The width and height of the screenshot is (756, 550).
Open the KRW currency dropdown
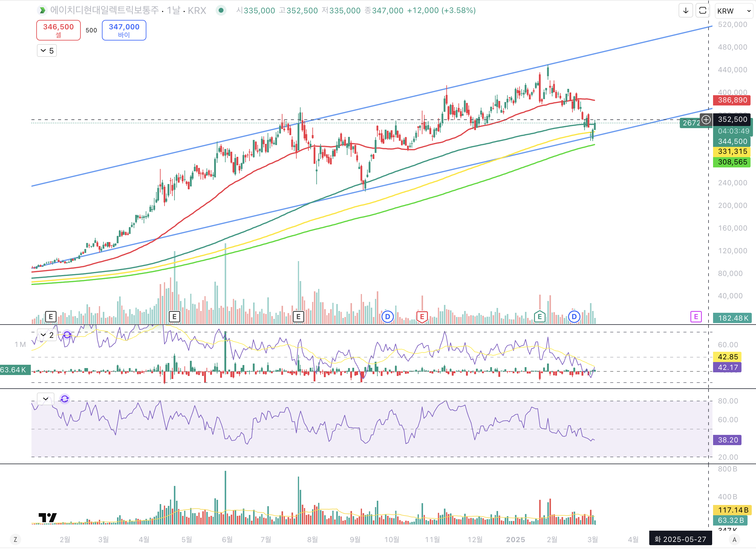[734, 11]
